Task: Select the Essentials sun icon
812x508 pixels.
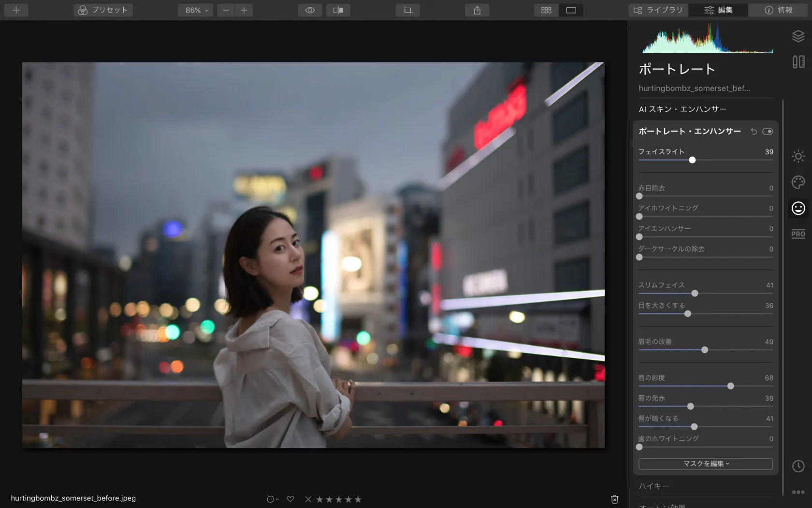Action: point(798,156)
